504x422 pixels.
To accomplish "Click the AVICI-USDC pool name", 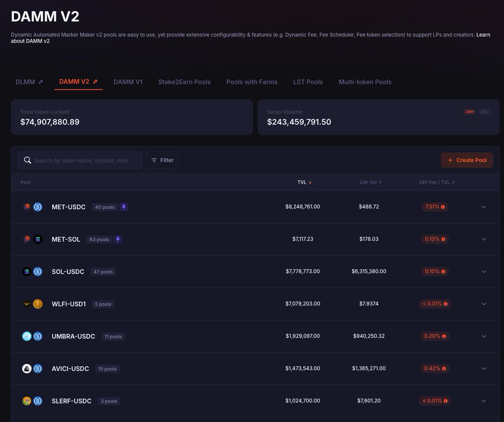I will [71, 369].
